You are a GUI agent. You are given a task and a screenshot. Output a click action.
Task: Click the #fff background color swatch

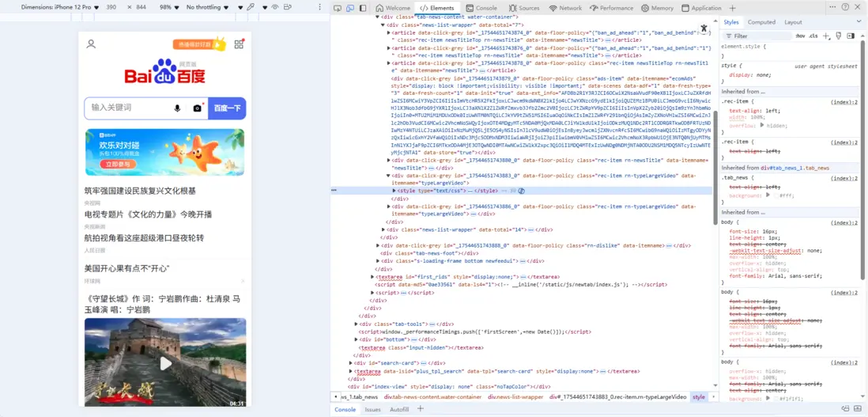pyautogui.click(x=776, y=195)
